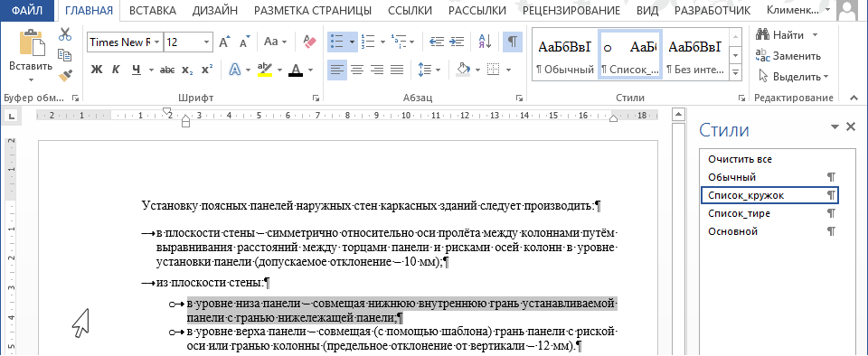Click the Заменить button
The height and width of the screenshot is (356, 868).
(788, 55)
